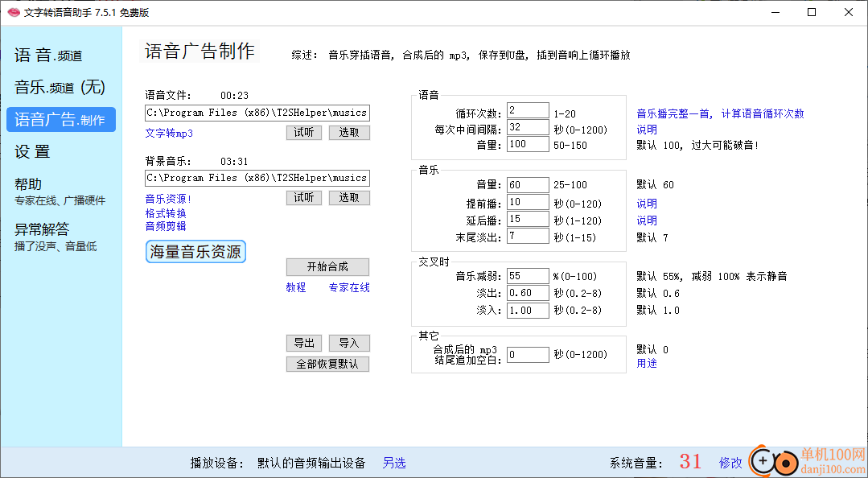Open the 格式转换 link
This screenshot has width=868, height=478.
pyautogui.click(x=166, y=213)
